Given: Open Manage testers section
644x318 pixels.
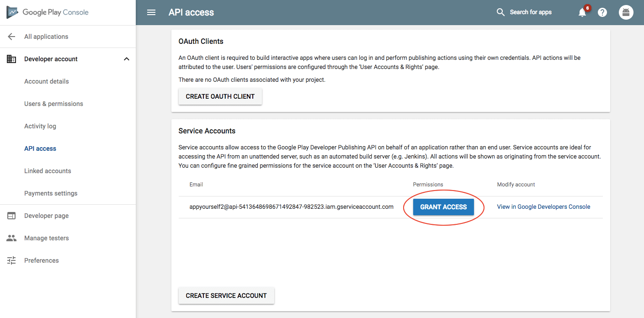Looking at the screenshot, I should click(x=47, y=238).
